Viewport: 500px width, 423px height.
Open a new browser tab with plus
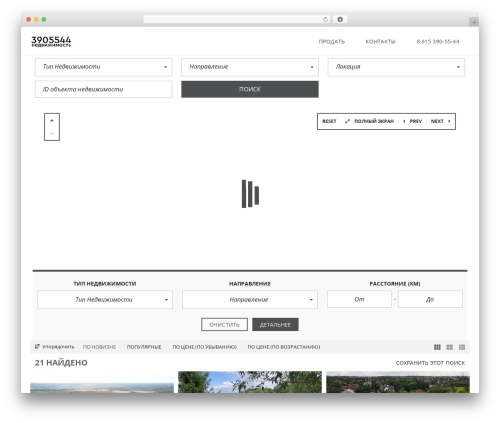pos(474,22)
